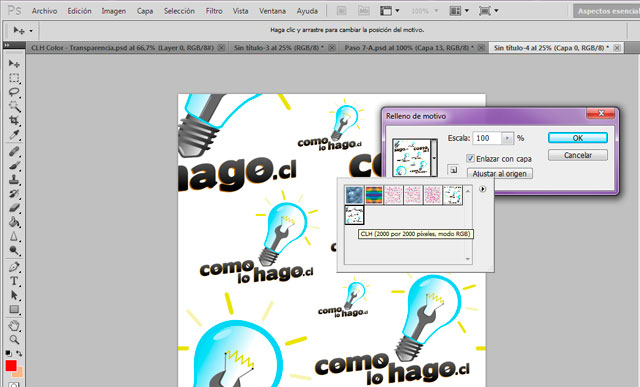Select the Blur tool

[14, 236]
